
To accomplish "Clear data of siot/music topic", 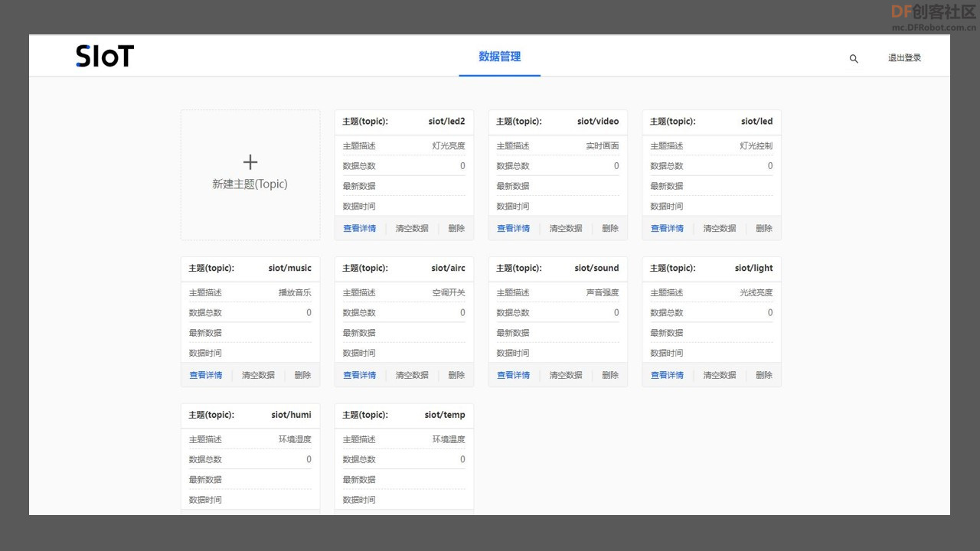I will (258, 375).
